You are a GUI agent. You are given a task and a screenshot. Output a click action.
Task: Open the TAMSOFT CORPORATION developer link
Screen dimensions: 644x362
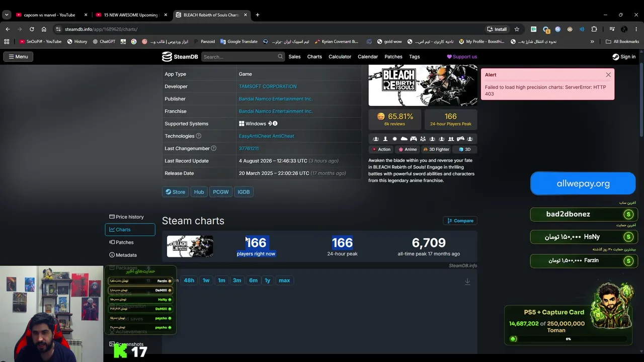pos(268,86)
